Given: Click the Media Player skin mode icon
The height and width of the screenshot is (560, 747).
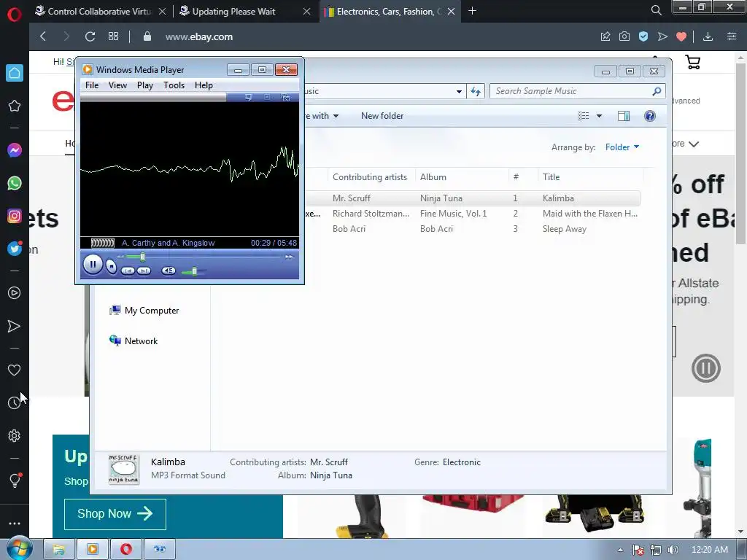Looking at the screenshot, I should [285, 98].
